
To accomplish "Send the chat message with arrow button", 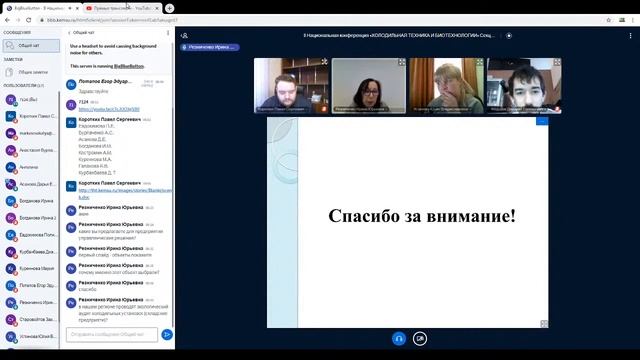I will tap(167, 335).
